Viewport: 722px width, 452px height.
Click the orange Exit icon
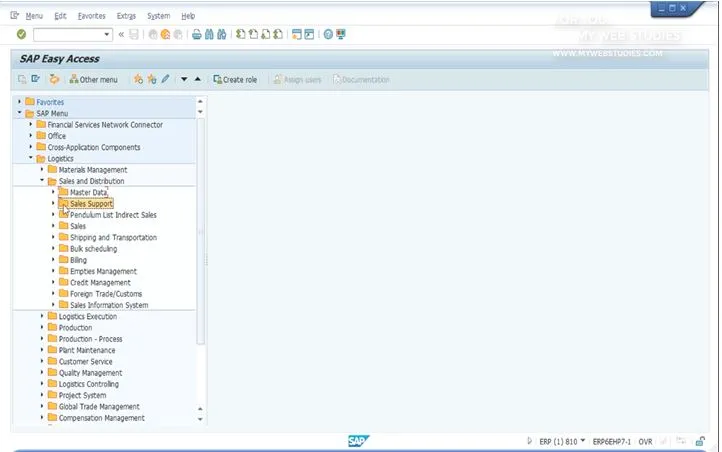(165, 35)
